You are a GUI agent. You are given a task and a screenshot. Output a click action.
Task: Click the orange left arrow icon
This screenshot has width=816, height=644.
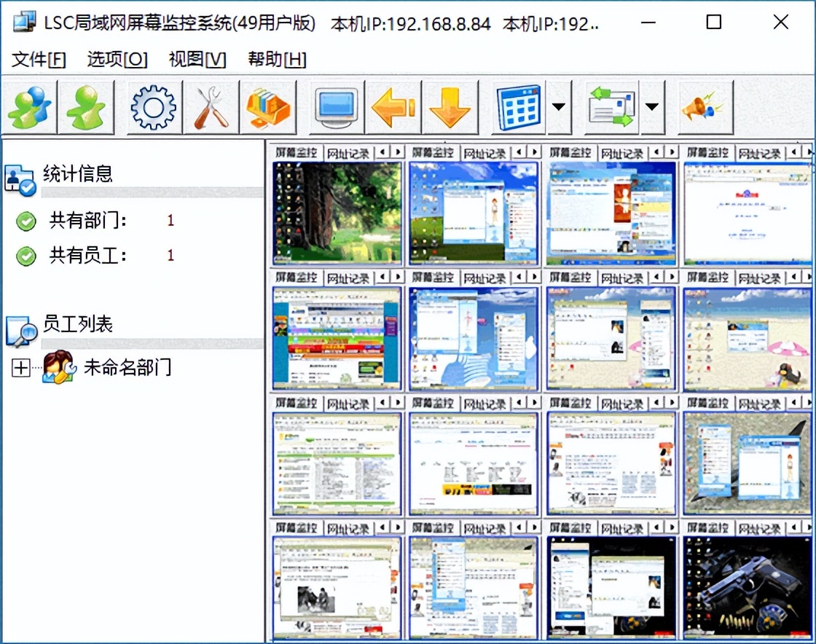click(x=393, y=108)
